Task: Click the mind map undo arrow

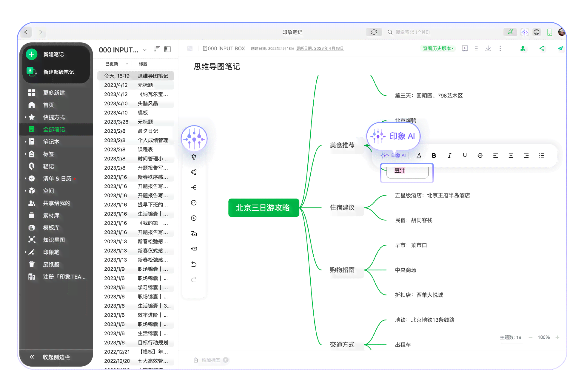Action: (194, 264)
